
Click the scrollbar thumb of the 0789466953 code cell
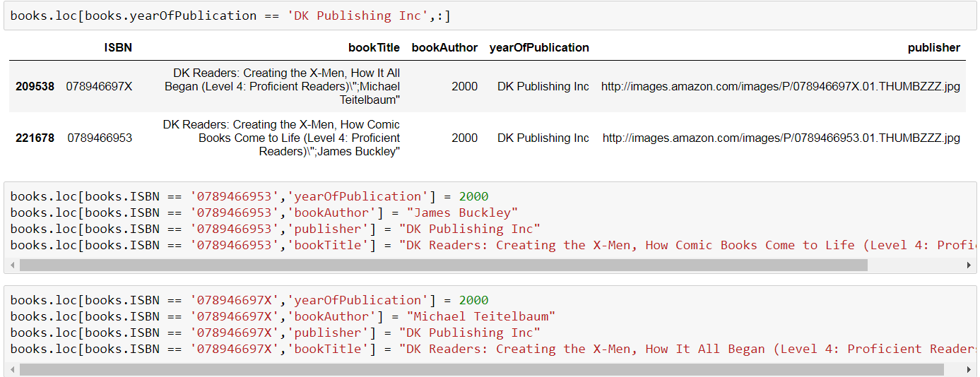443,265
